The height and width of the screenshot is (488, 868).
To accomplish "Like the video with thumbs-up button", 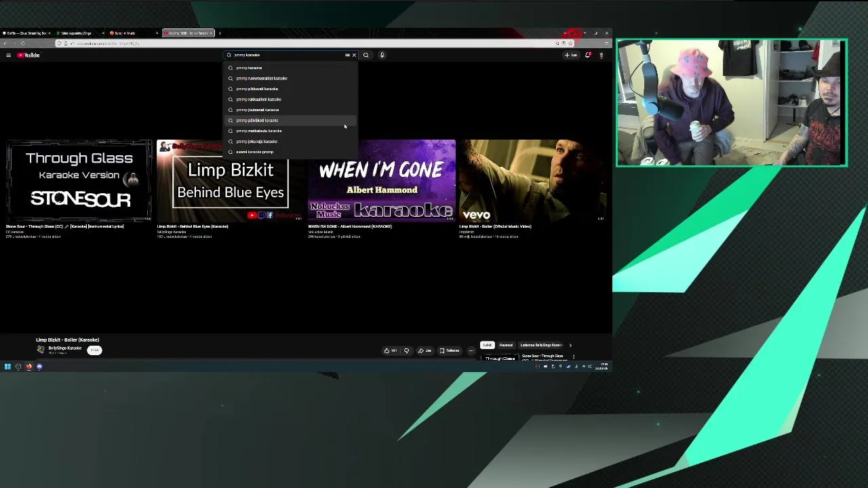I will [391, 350].
